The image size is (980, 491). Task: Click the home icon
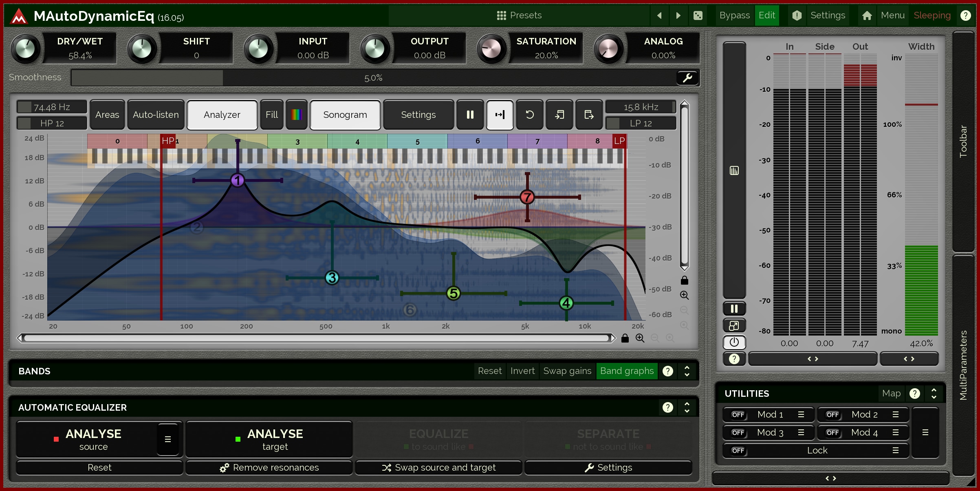[x=867, y=15]
